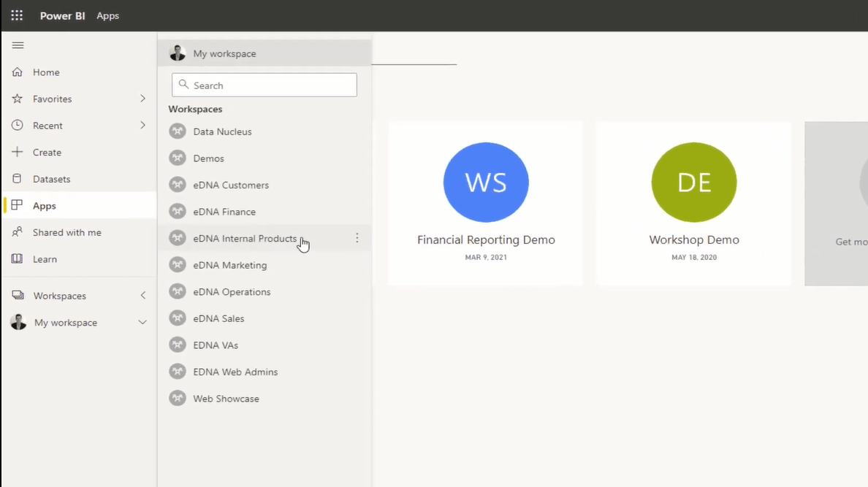Click the eDNA Finance workspace icon
This screenshot has width=868, height=487.
177,211
